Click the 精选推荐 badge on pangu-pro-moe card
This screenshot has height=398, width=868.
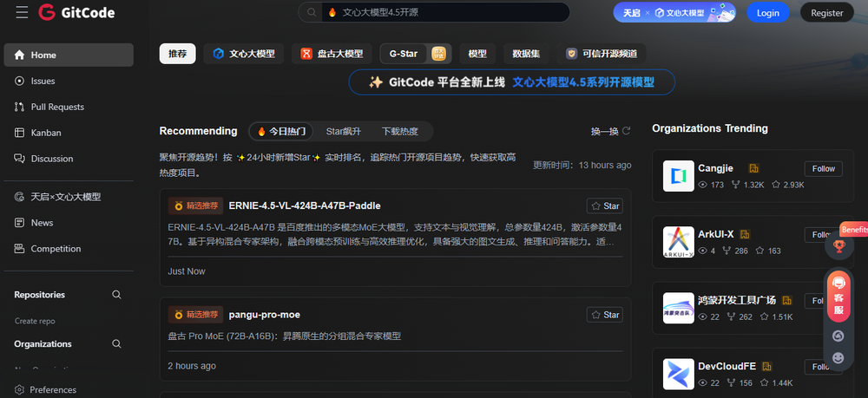[x=195, y=315]
